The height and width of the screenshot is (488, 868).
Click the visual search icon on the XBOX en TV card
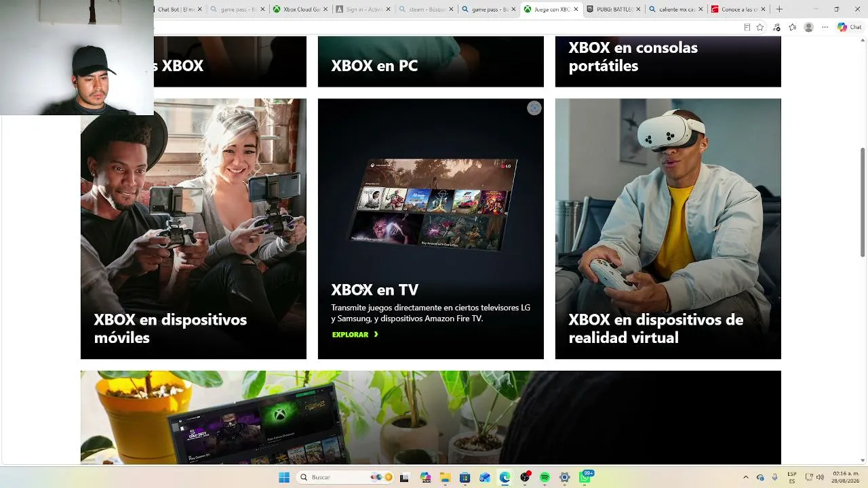[x=534, y=108]
